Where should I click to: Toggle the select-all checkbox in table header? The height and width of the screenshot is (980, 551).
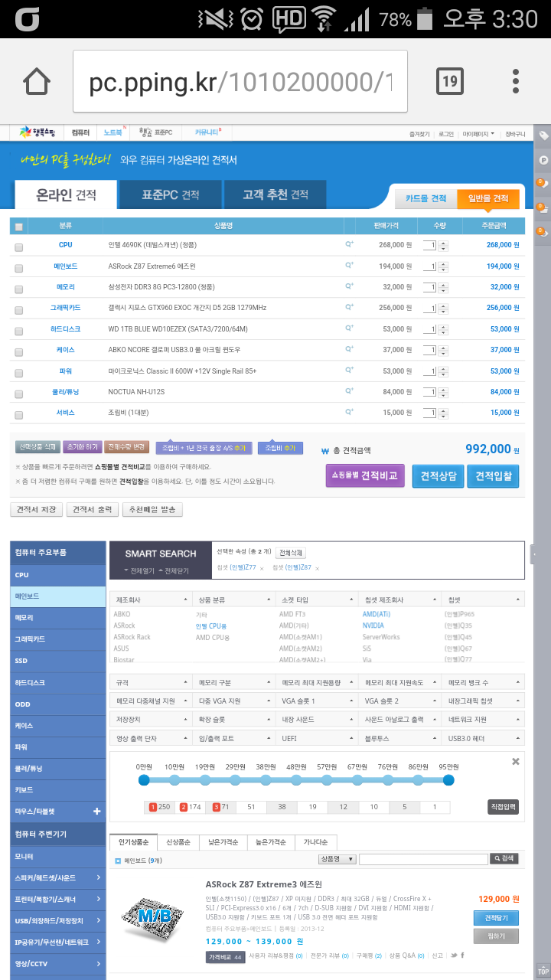coord(19,227)
